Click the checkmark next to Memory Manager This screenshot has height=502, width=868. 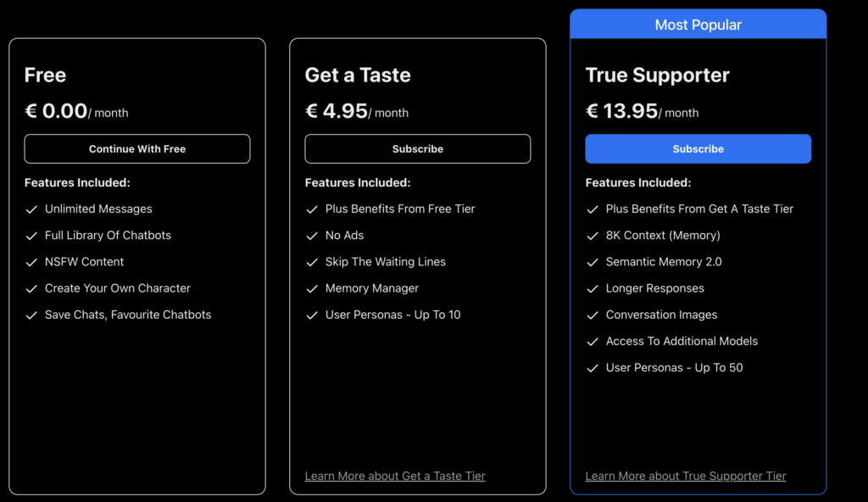coord(312,288)
